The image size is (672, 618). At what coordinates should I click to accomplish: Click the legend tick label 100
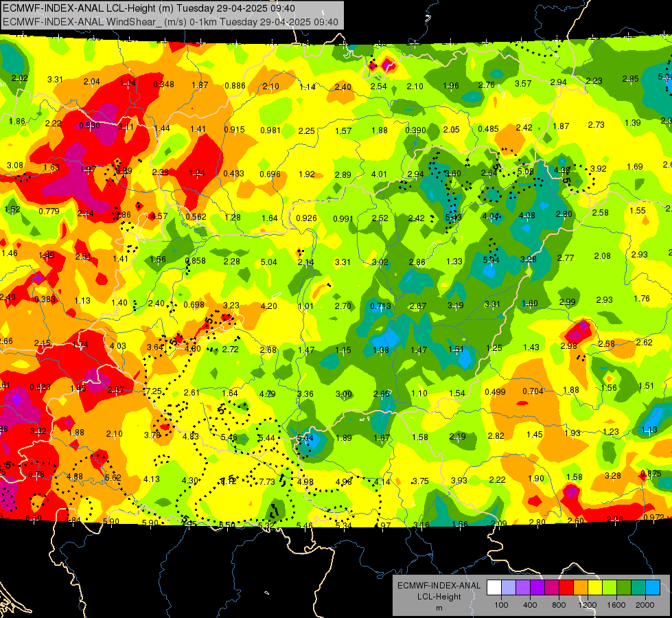(x=501, y=605)
